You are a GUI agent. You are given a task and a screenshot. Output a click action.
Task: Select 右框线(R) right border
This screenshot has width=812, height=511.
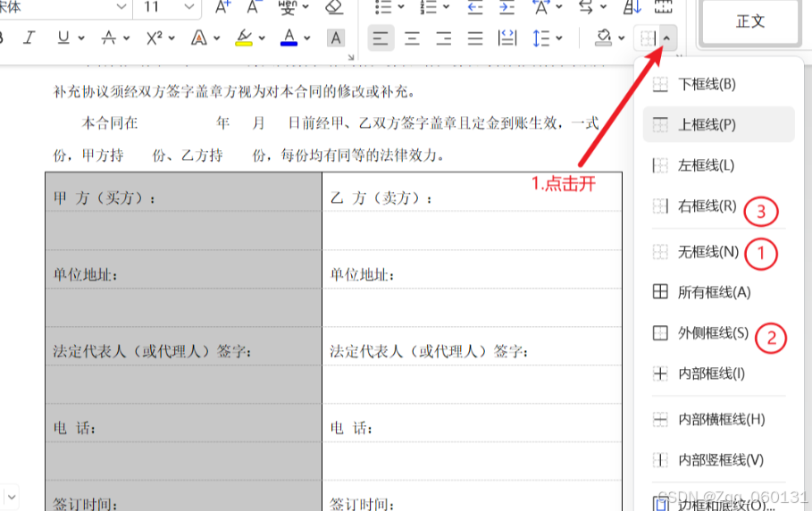(x=718, y=206)
